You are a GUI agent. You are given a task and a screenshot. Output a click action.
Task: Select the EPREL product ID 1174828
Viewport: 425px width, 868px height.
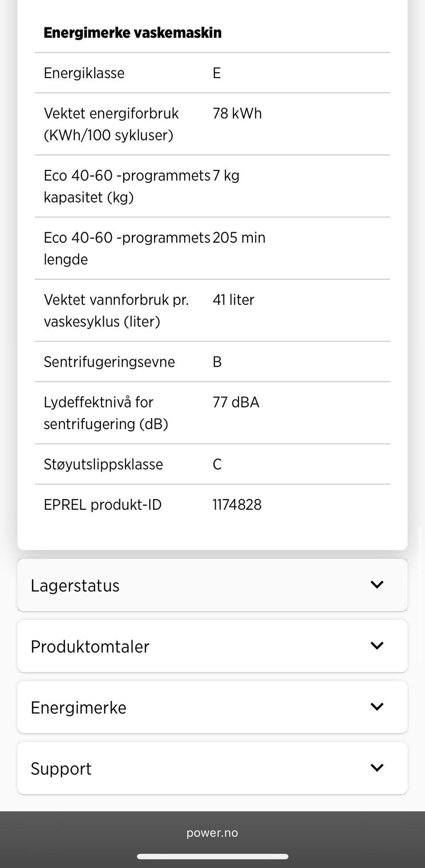click(237, 505)
